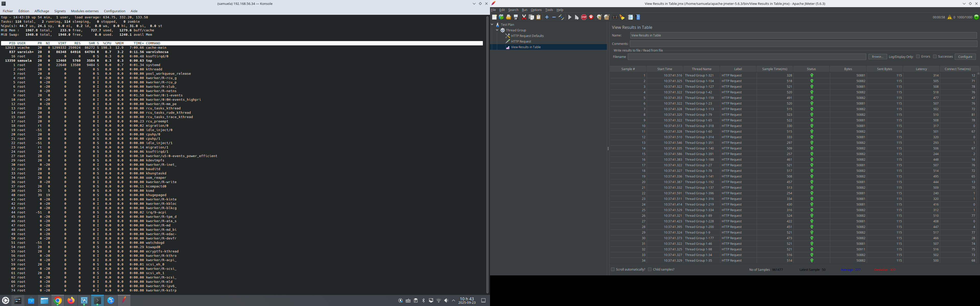
Task: Collapse the Test Plan tree node
Action: [492, 25]
